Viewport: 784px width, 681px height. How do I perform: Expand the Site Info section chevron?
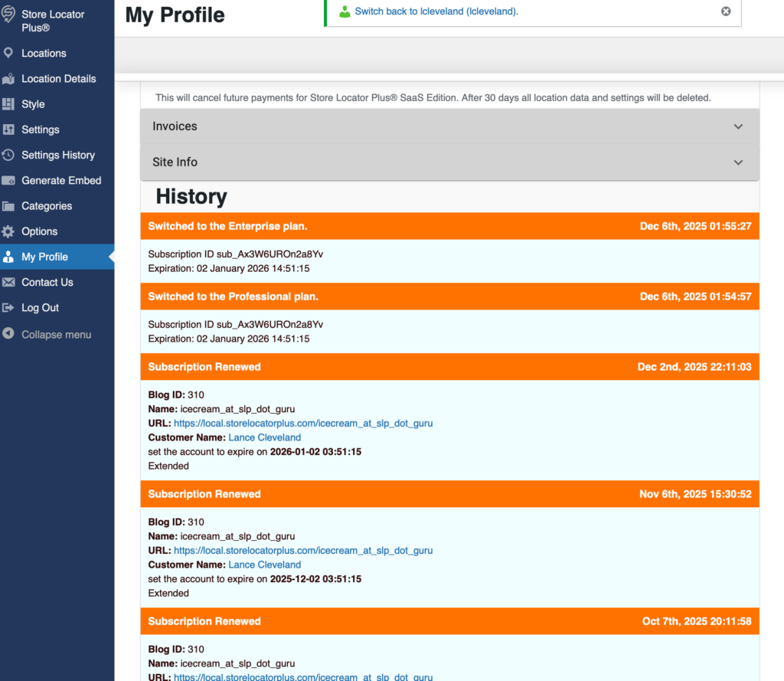coord(738,162)
